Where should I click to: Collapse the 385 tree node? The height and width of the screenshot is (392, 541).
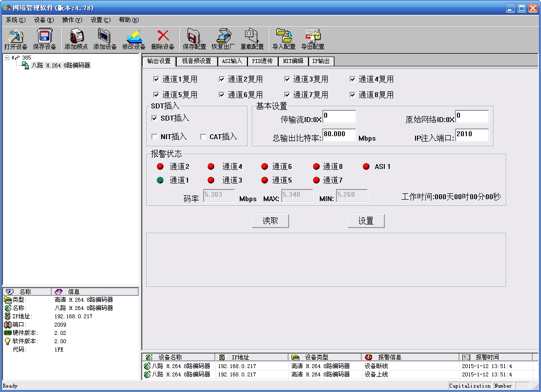click(7, 58)
